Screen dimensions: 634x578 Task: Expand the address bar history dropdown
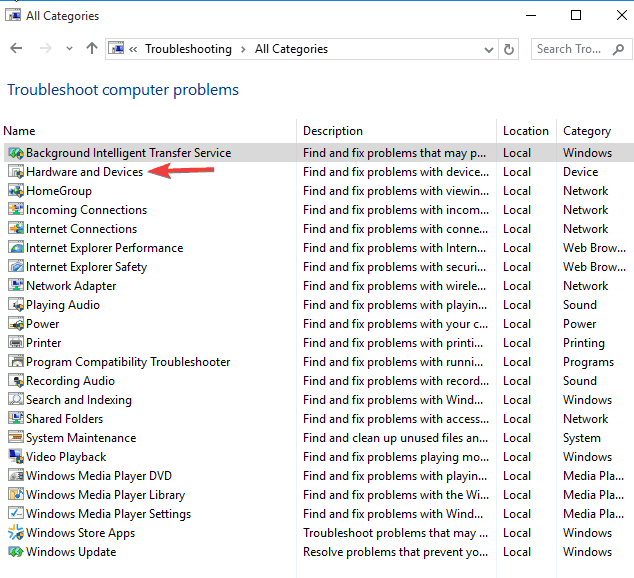click(x=489, y=50)
